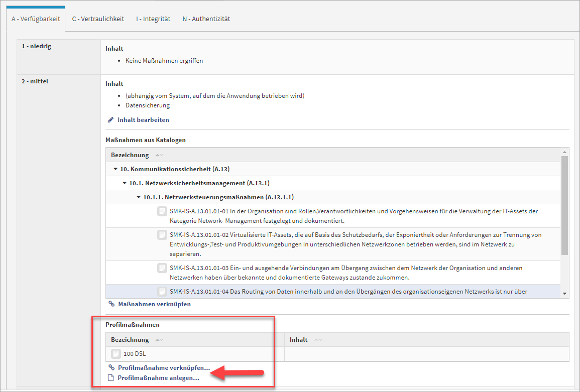Collapse 10. Kommunikationssicherheit (A.13) node
The image size is (580, 392).
(x=115, y=169)
